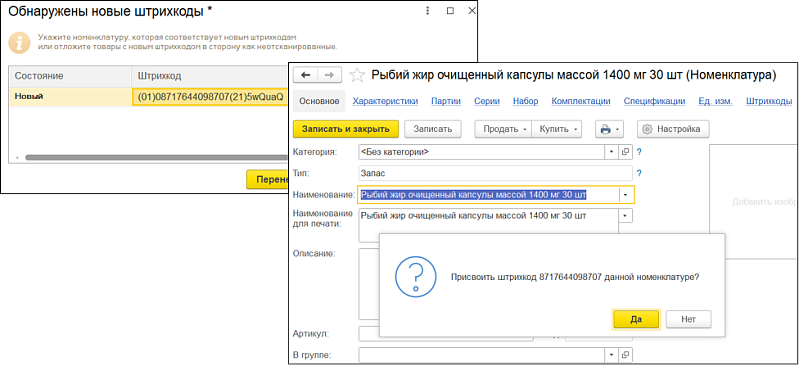Viewport: 799px width, 366px height.
Task: Switch to the Основное tab
Action: [319, 101]
